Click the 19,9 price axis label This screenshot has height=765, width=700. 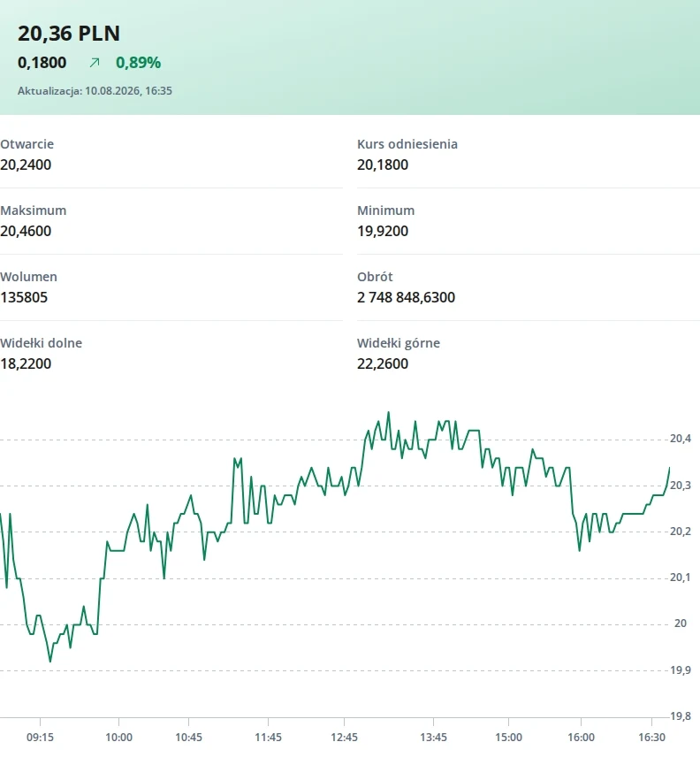681,669
